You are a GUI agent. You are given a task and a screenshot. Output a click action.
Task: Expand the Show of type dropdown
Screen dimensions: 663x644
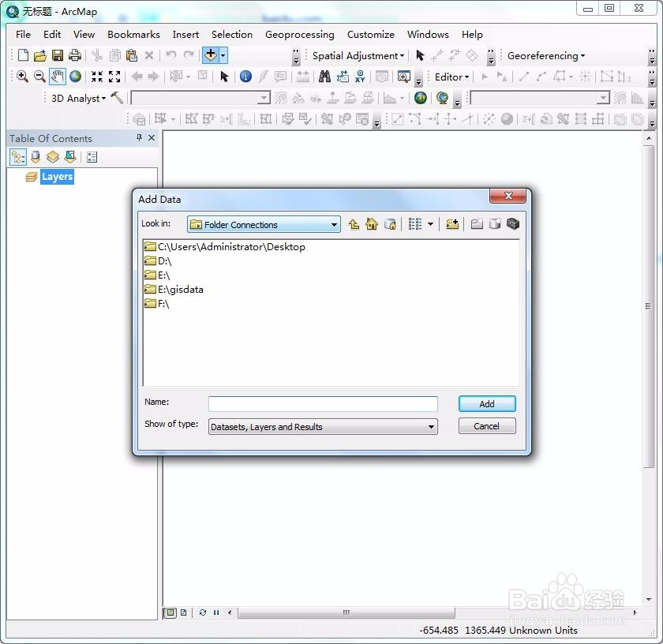(x=431, y=427)
